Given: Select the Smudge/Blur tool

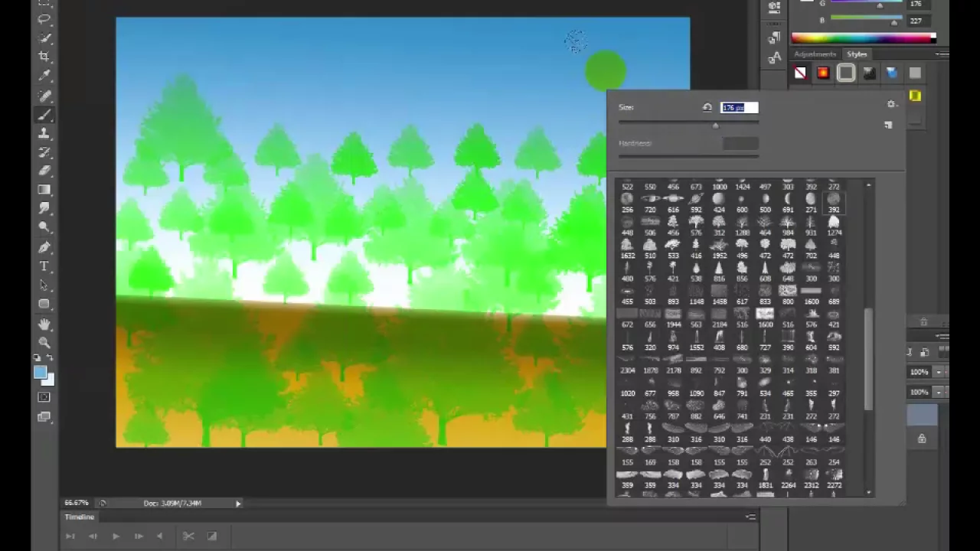Looking at the screenshot, I should coord(44,209).
